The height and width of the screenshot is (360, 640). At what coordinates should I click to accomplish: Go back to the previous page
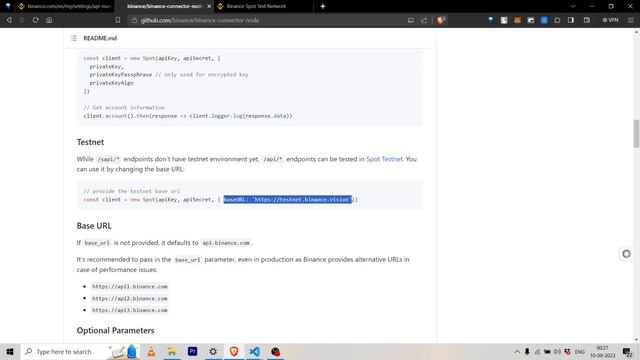(9, 20)
